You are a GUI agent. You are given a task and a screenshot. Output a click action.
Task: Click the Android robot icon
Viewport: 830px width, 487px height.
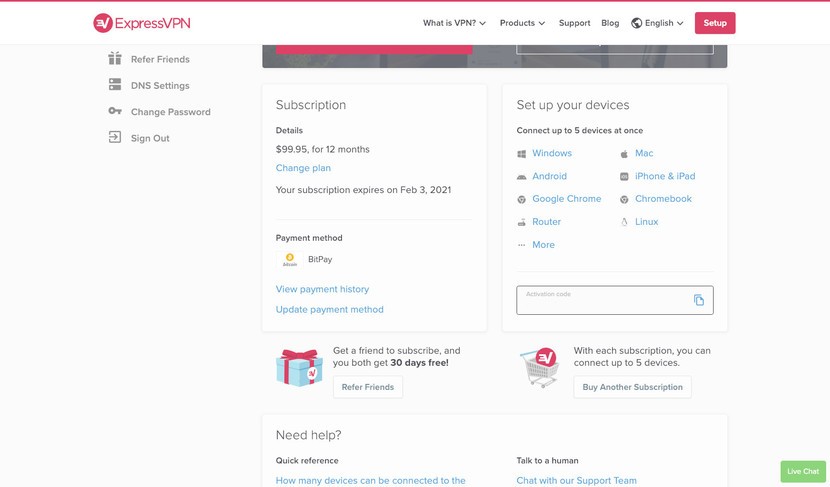point(521,177)
